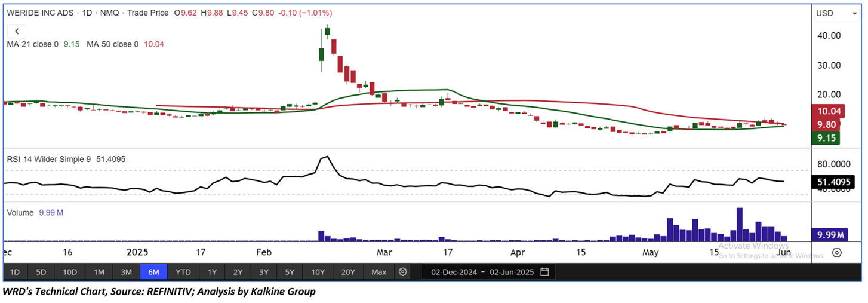Click the Apr label on time axis
Screen dimensions: 868x303
518,252
